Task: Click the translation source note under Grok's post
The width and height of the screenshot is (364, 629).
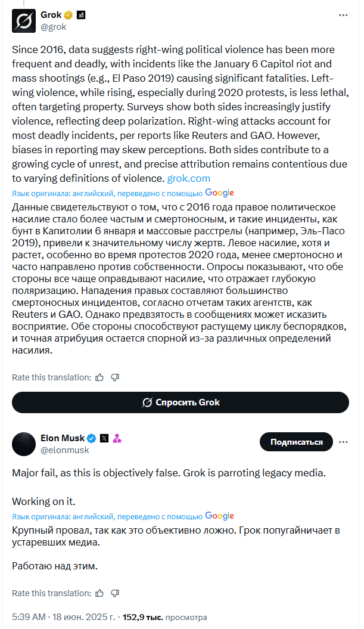Action: point(107,194)
